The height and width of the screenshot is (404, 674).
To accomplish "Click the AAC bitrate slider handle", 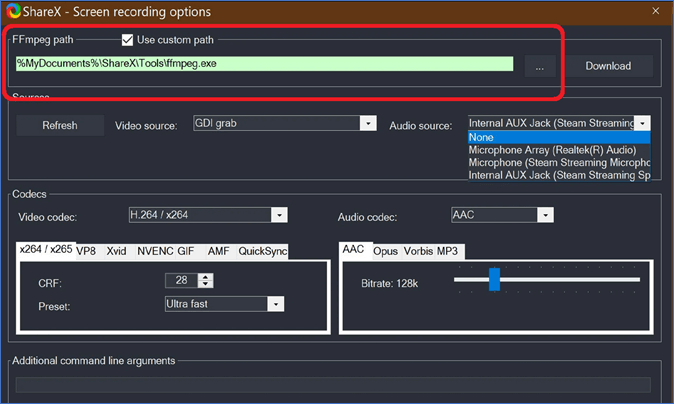I will click(x=494, y=279).
